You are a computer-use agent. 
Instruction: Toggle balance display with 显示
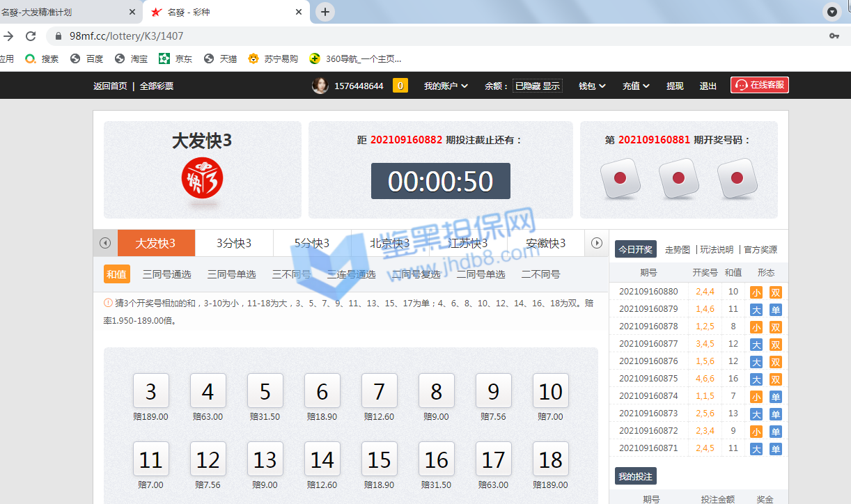[x=552, y=86]
